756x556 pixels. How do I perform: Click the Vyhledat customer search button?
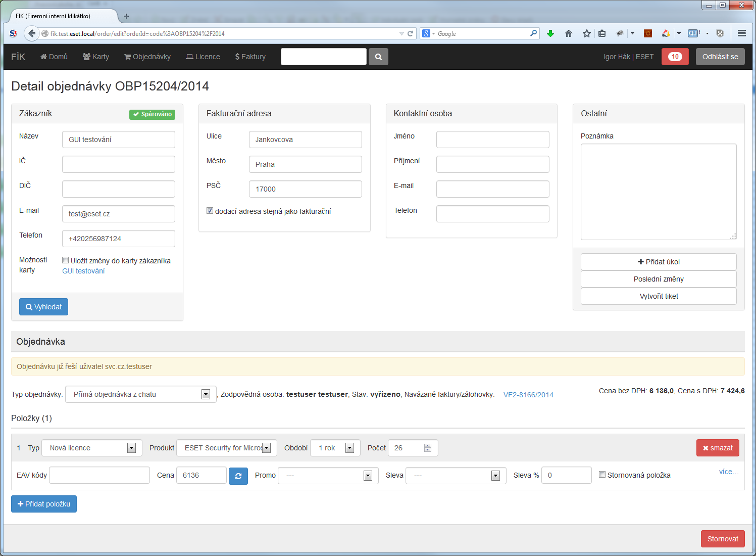[43, 307]
